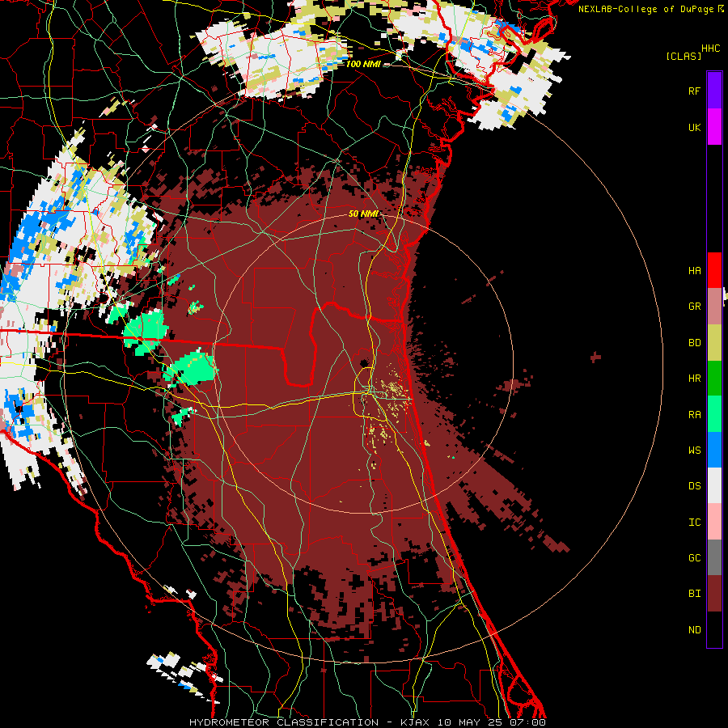Click the radar site black center hole

click(364, 362)
